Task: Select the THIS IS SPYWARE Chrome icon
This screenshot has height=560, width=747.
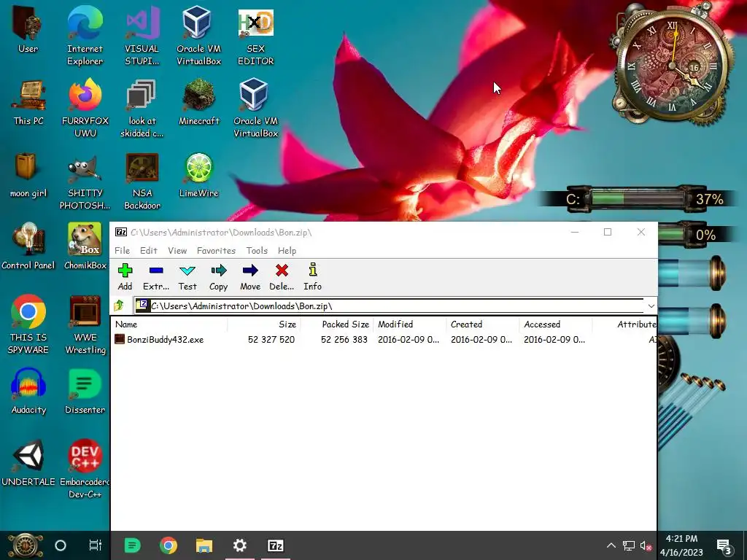Action: point(28,324)
